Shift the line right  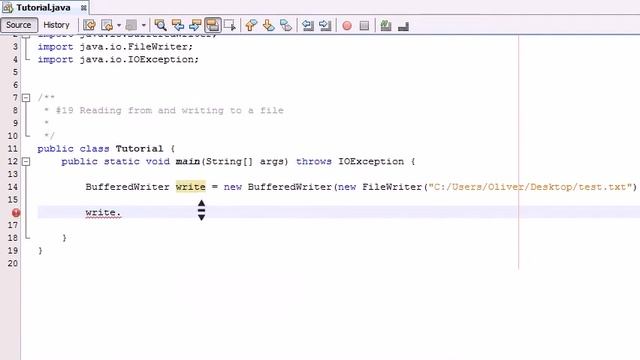(325, 25)
